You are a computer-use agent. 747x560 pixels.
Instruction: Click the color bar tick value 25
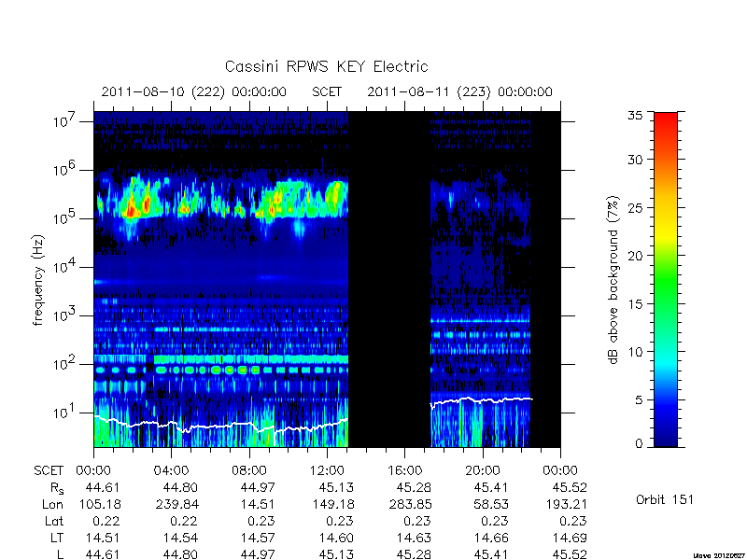pyautogui.click(x=636, y=207)
